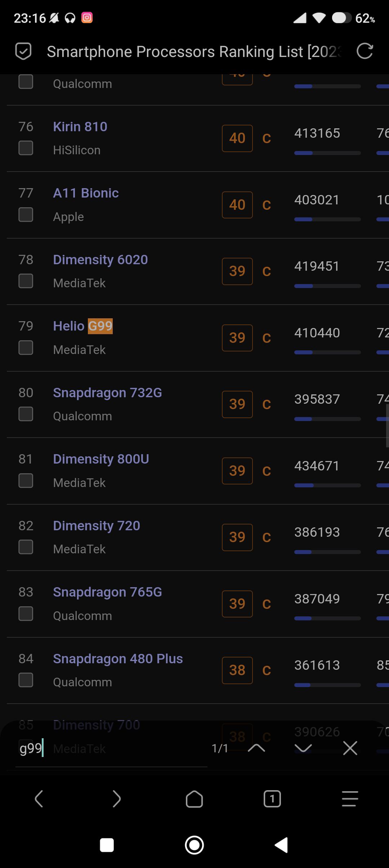Refresh the Smartphone Processors Ranking page
Screen dimensions: 389x868
(365, 51)
